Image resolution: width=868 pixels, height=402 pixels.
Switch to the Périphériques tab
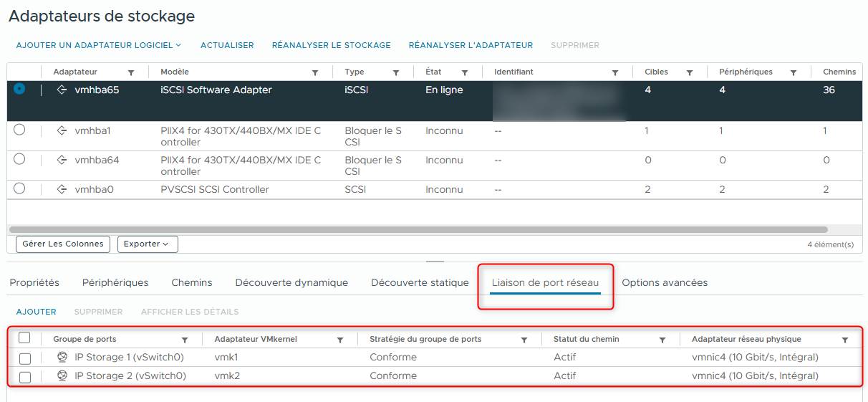tap(115, 283)
